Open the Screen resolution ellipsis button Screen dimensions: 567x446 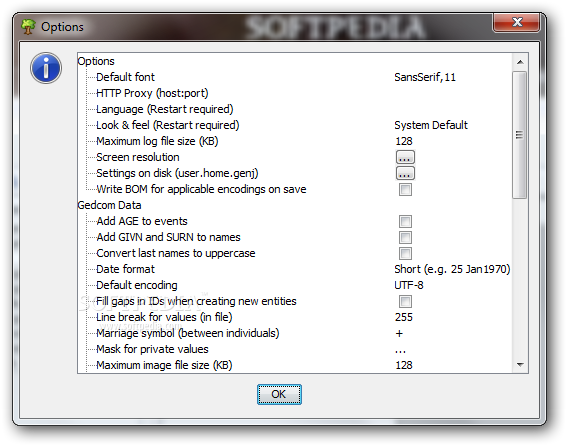pos(405,157)
